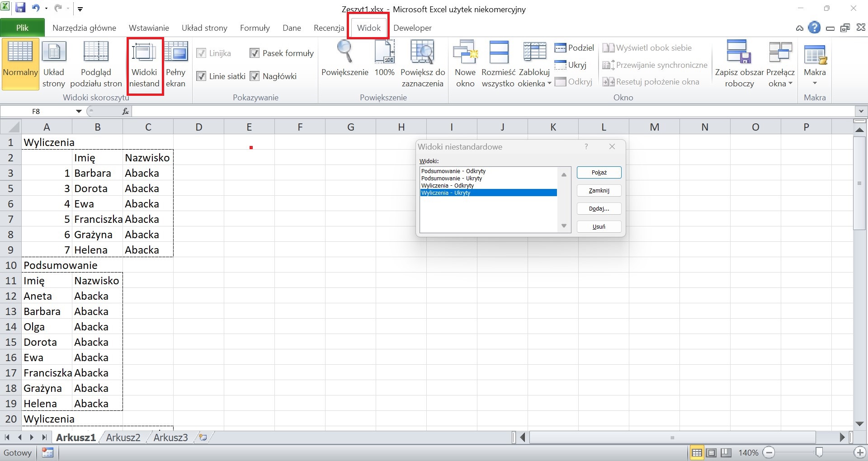Switch to Arkusz2 sheet tab
Viewport: 868px width, 461px height.
pyautogui.click(x=123, y=437)
